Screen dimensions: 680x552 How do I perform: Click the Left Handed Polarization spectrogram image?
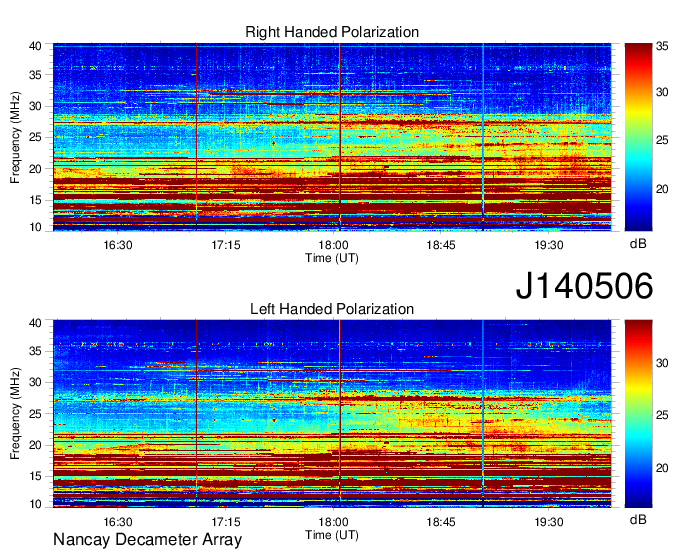[x=332, y=414]
